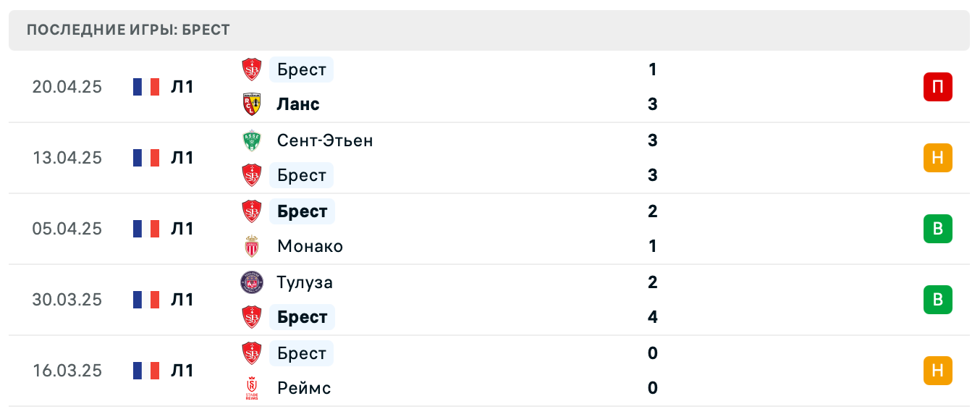
Task: Click the Brest club crest logo
Action: [x=253, y=69]
